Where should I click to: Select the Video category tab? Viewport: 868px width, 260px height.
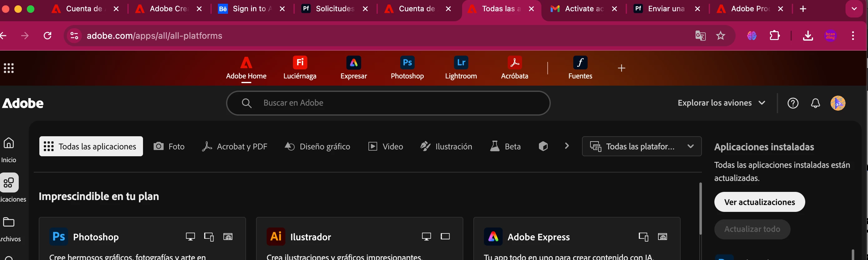(386, 146)
